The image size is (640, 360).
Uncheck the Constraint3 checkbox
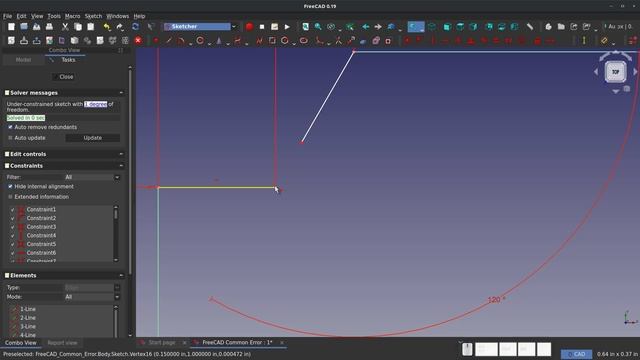[12, 227]
